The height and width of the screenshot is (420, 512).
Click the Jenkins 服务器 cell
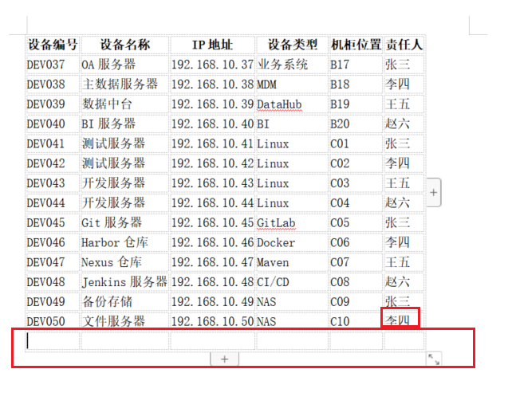(x=124, y=282)
